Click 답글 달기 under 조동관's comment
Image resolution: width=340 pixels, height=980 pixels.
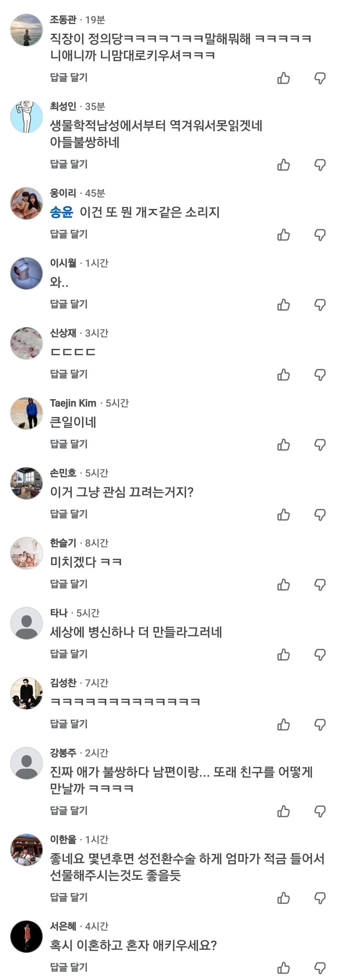[x=69, y=77]
